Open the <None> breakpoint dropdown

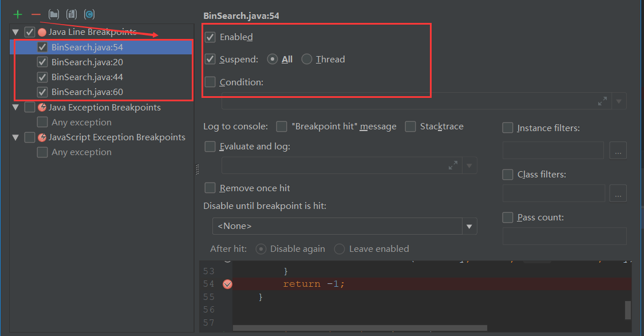click(469, 226)
